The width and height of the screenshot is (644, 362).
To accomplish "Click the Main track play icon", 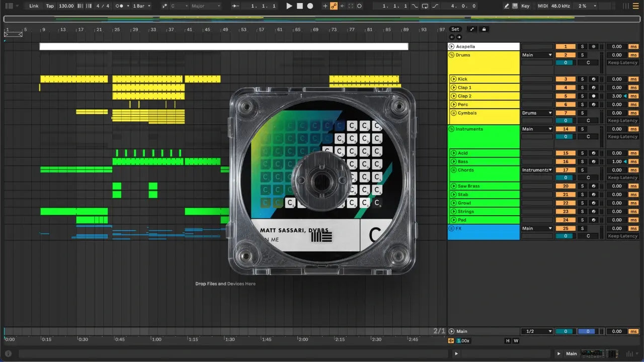I will [x=452, y=331].
